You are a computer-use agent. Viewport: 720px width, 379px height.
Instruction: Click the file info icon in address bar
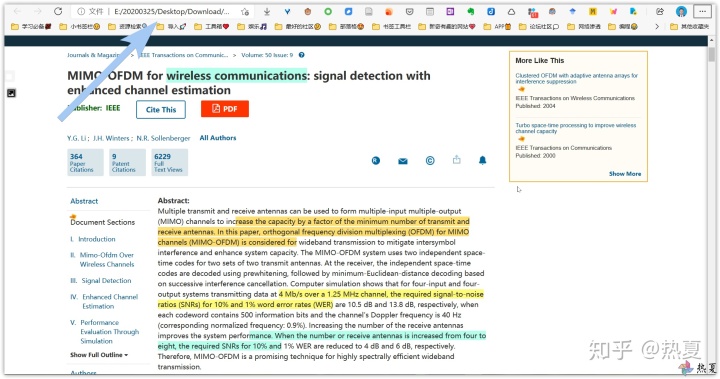(81, 11)
